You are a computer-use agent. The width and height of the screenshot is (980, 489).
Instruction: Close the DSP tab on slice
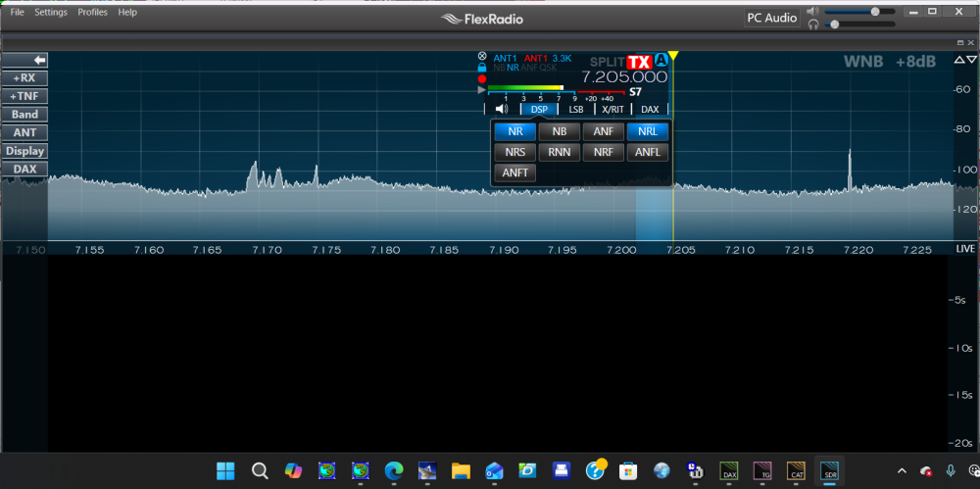point(539,109)
